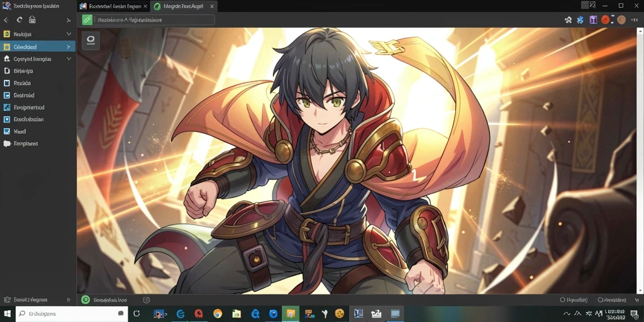The height and width of the screenshot is (322, 644).
Task: Click the purple T icon in the top toolbar
Action: coord(593,19)
